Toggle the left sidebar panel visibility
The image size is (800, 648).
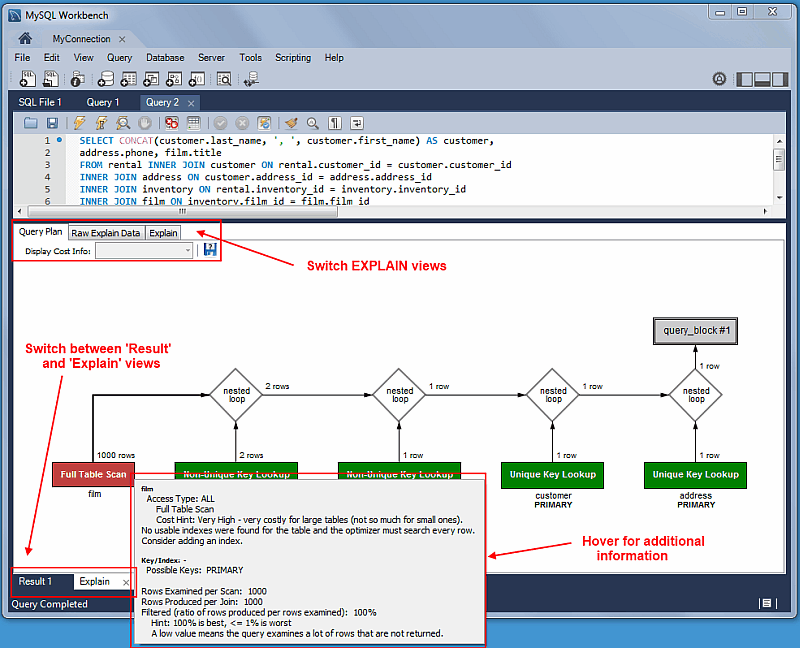(x=744, y=79)
